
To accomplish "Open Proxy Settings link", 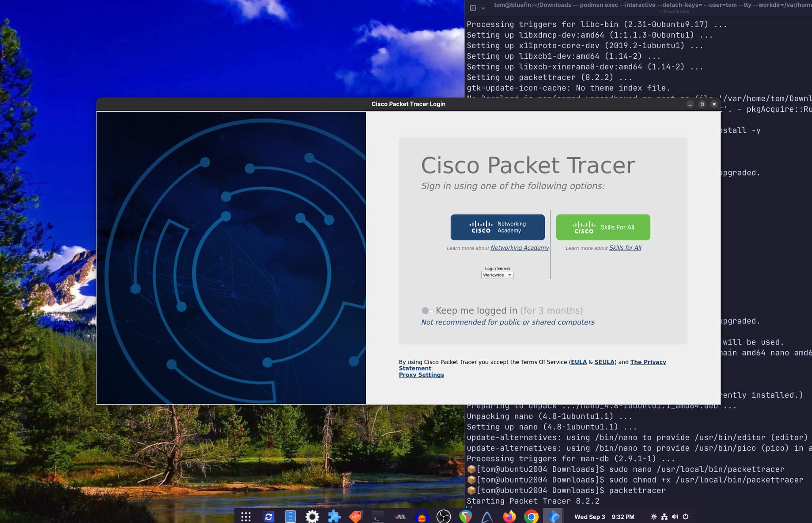I will (421, 375).
